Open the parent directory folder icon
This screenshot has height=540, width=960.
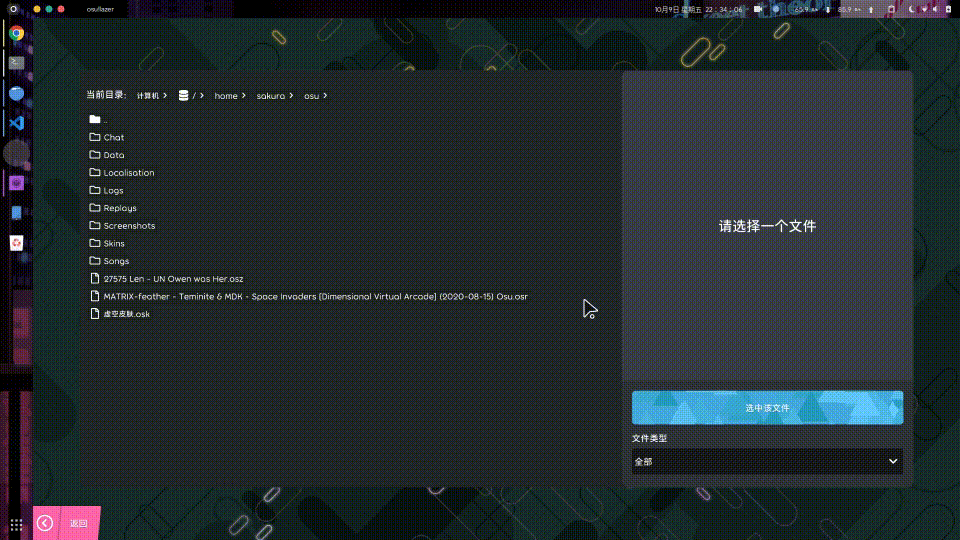coord(95,119)
